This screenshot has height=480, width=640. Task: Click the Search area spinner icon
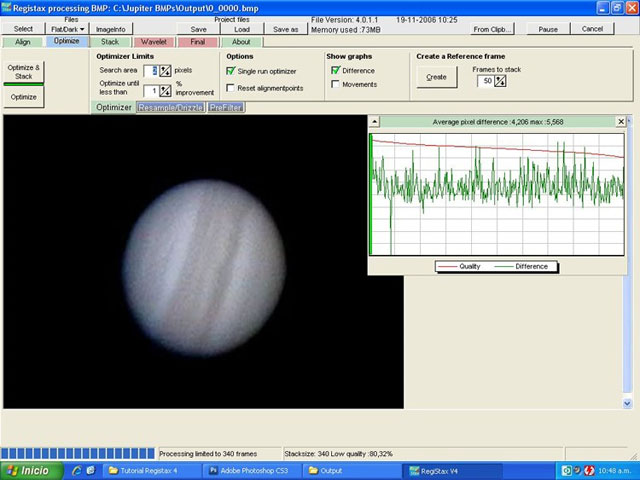(166, 71)
